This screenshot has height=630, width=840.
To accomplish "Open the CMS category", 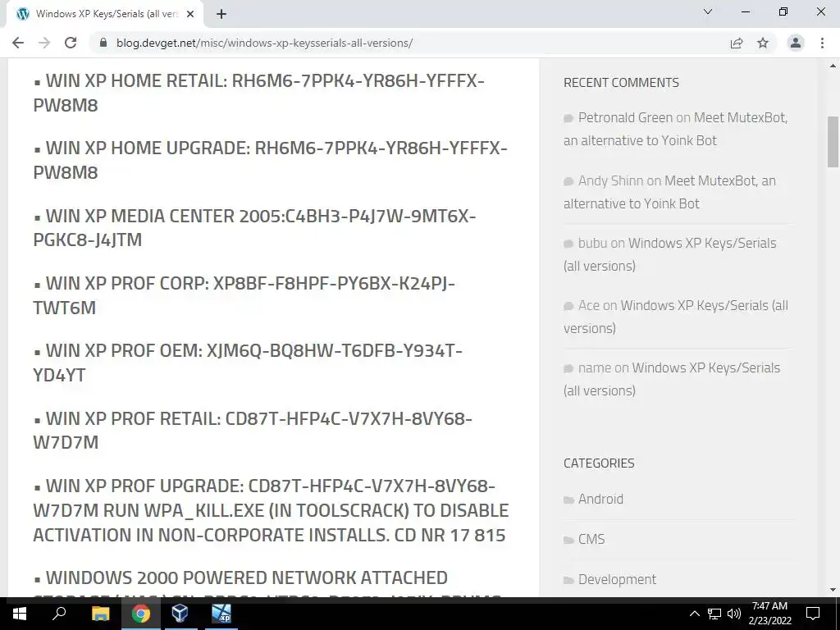I will coord(591,540).
